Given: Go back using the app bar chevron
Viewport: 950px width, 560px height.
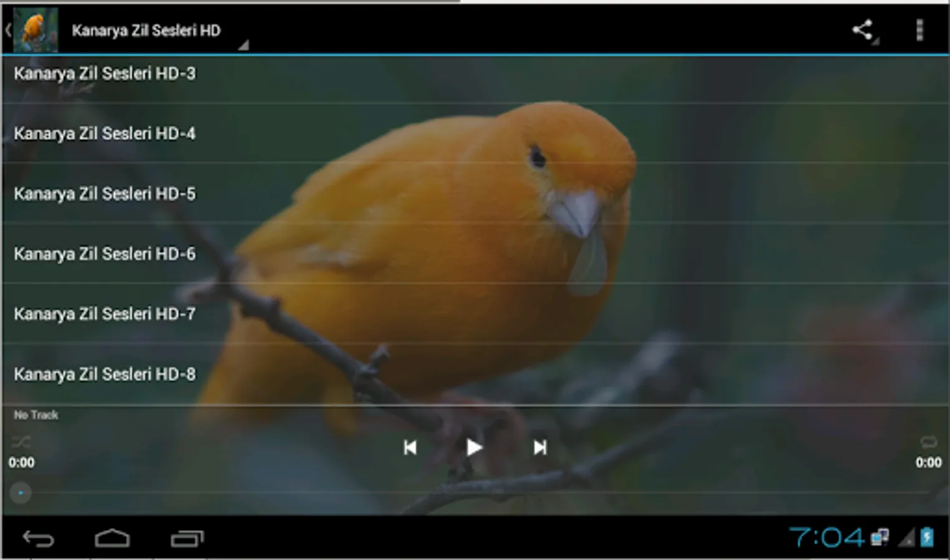Looking at the screenshot, I should point(7,29).
